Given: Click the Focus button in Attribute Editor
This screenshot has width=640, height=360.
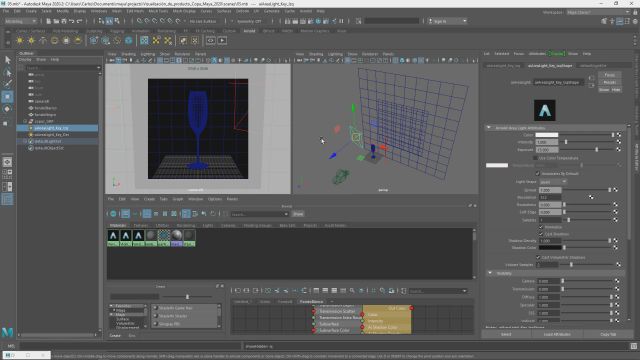Looking at the screenshot, I should tap(609, 75).
